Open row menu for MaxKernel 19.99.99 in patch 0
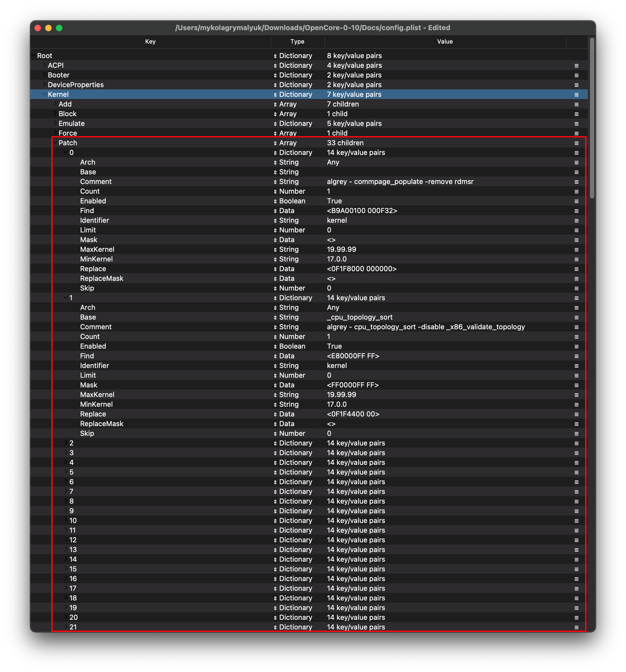This screenshot has width=626, height=672. (x=576, y=249)
